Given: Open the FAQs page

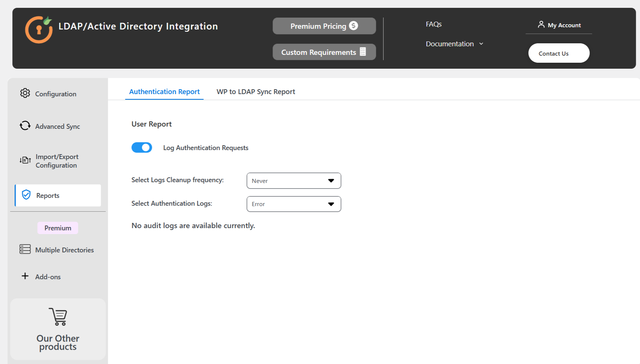Looking at the screenshot, I should click(434, 24).
